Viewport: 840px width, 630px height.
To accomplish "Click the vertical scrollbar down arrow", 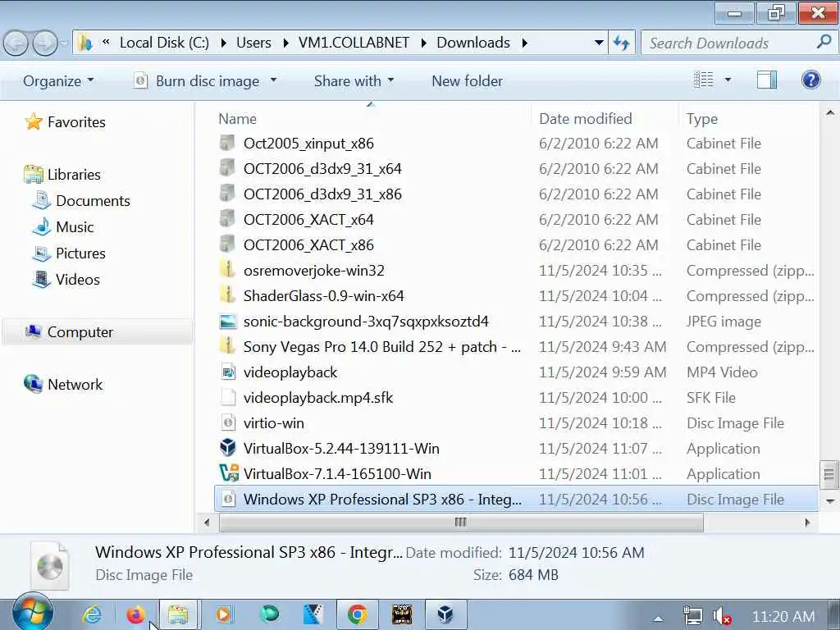I will coord(830,501).
